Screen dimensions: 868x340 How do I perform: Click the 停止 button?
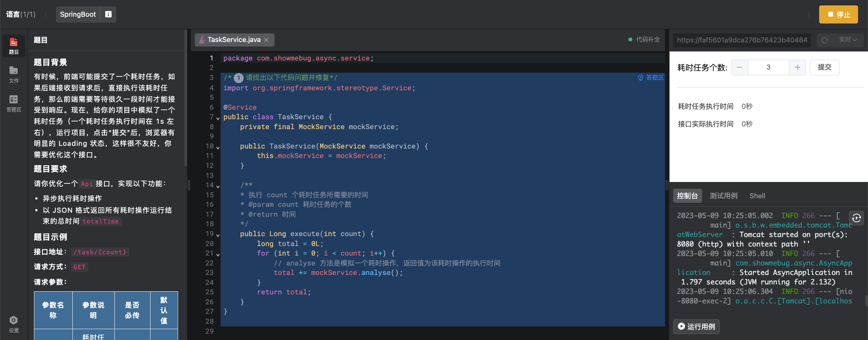[839, 14]
